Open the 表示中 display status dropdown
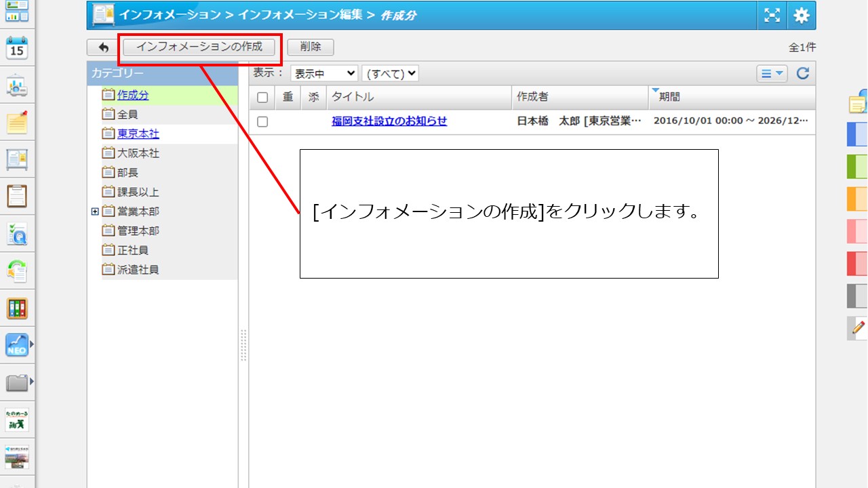 pyautogui.click(x=324, y=73)
